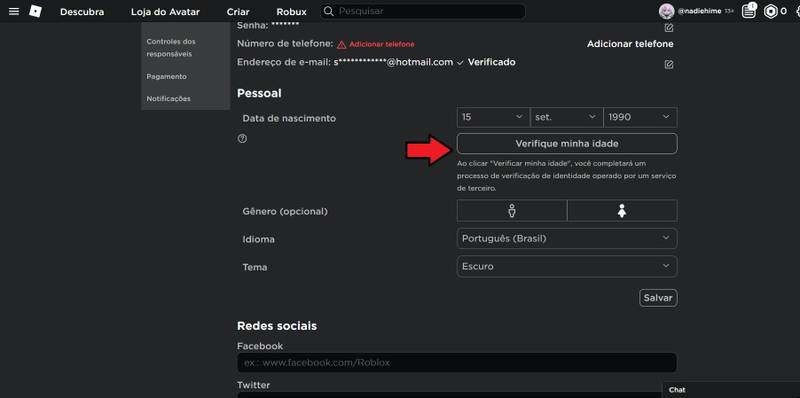Click the Verifique minha idade button
Screen dimensions: 800x398
[x=567, y=144]
